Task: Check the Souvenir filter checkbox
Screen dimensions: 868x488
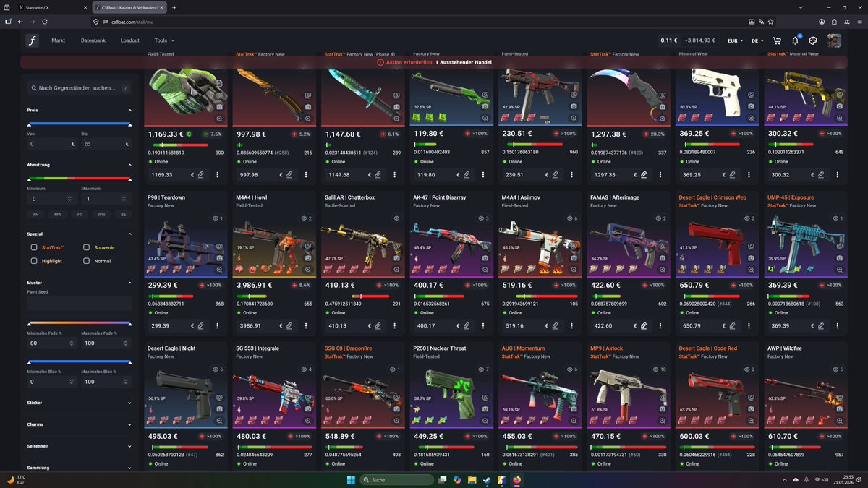Action: pyautogui.click(x=86, y=247)
